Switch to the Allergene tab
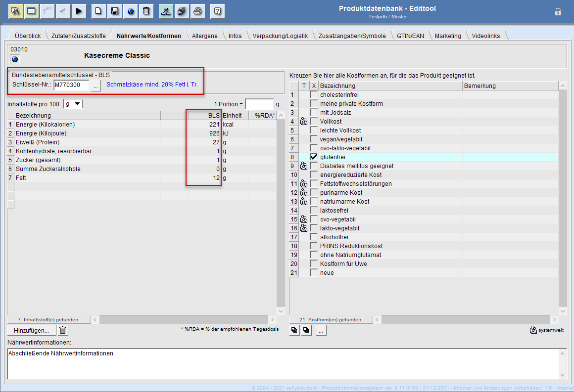Viewport: 574px width, 392px height. tap(204, 36)
